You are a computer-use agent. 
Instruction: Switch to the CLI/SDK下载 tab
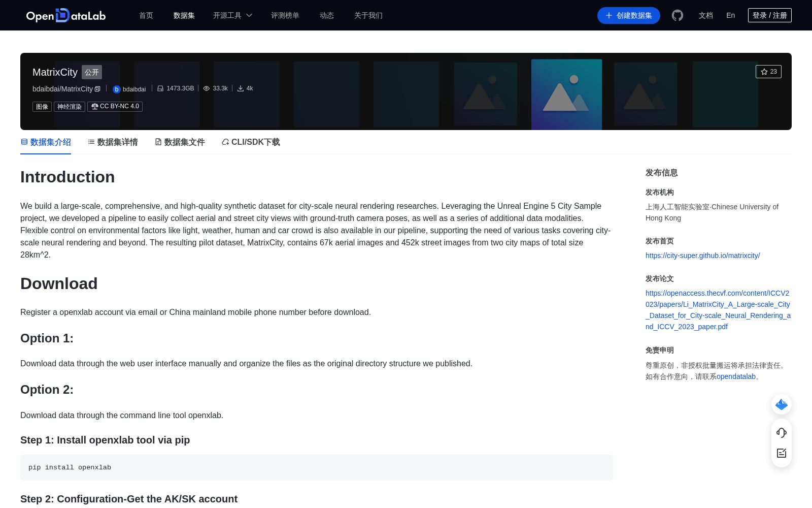tap(251, 142)
